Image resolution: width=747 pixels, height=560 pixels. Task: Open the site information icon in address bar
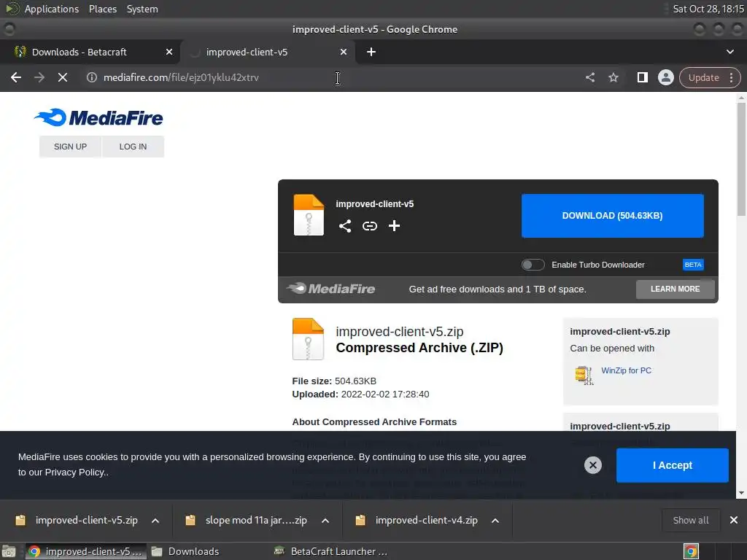click(92, 77)
